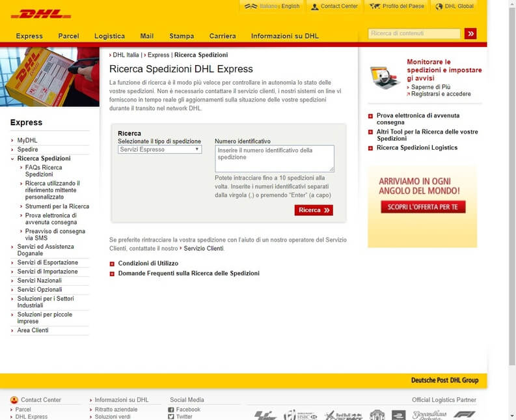This screenshot has height=420, width=516.
Task: Submit content search with red arrow button
Action: 470,34
